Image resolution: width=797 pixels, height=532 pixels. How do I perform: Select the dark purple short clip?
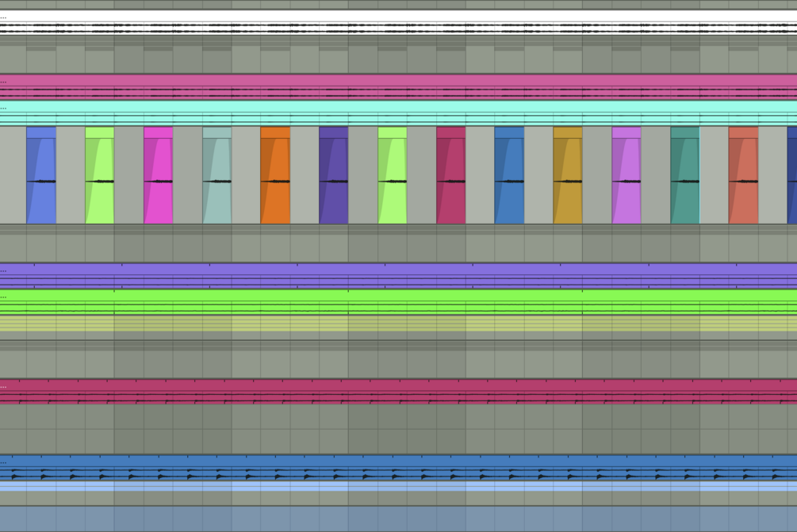click(334, 175)
